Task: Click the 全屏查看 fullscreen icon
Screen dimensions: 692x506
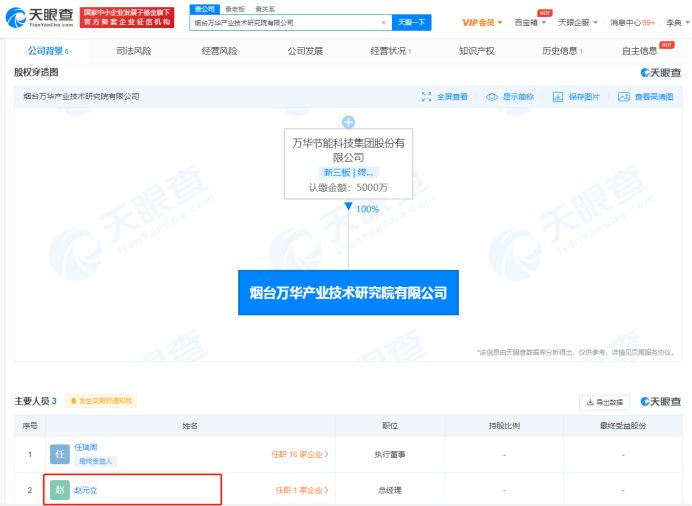Action: pyautogui.click(x=426, y=97)
